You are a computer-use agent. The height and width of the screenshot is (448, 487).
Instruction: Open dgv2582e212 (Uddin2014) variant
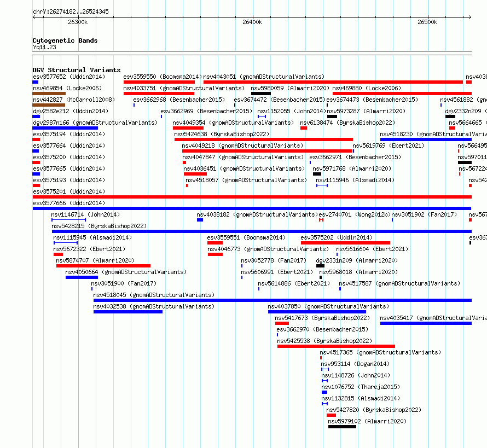click(x=71, y=111)
